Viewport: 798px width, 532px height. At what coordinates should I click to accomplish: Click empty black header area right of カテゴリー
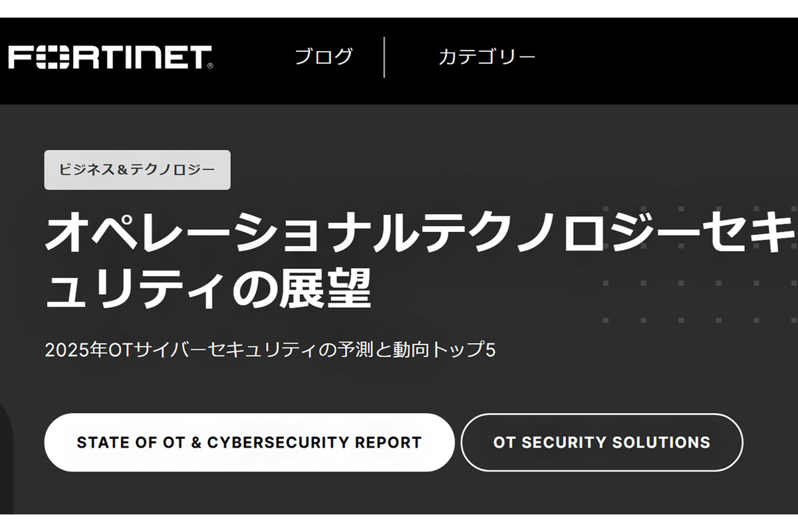coord(665,57)
